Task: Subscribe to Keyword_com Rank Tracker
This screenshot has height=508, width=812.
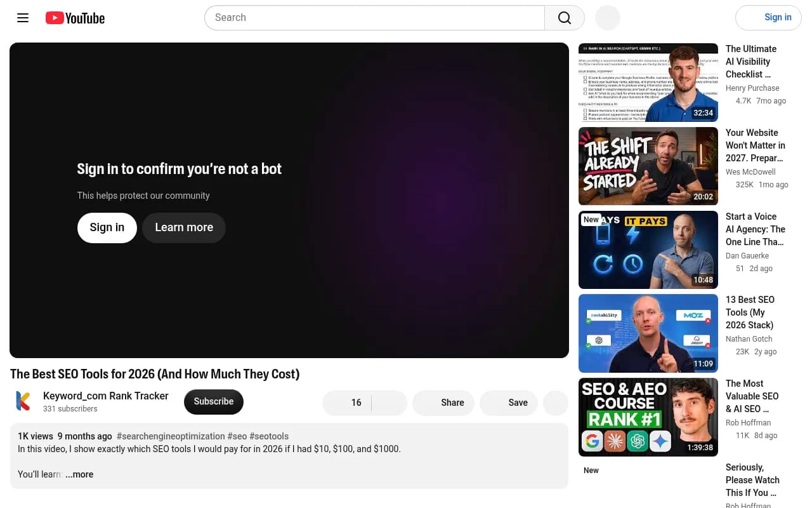Action: [214, 402]
